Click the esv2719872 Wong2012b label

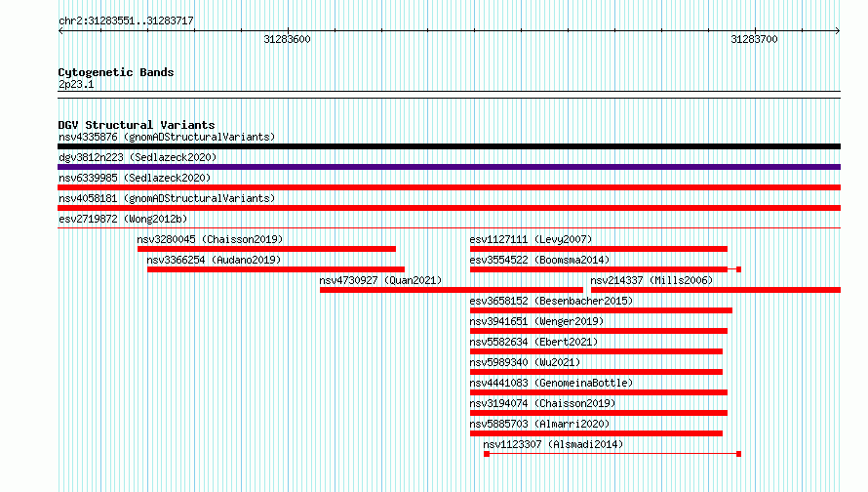pos(123,219)
